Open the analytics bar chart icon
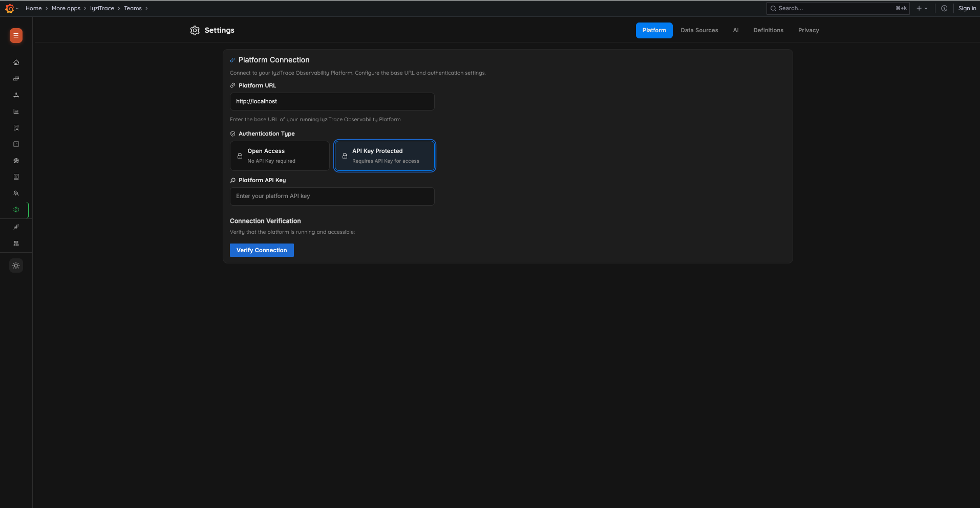The image size is (980, 508). click(16, 111)
